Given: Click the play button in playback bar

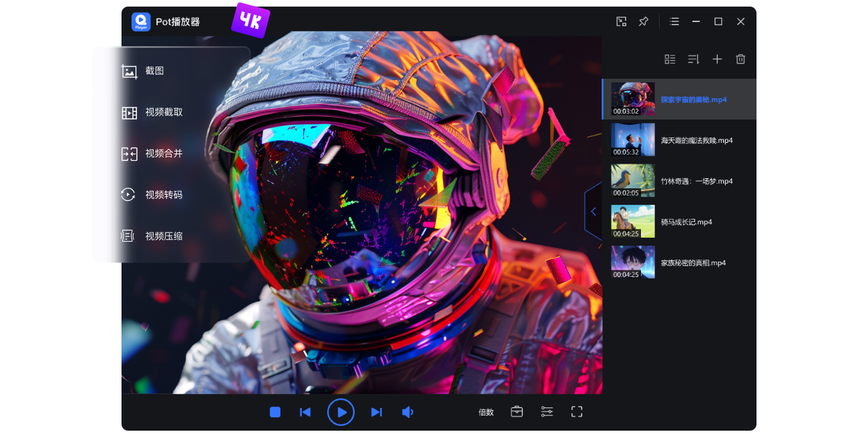Looking at the screenshot, I should [341, 412].
